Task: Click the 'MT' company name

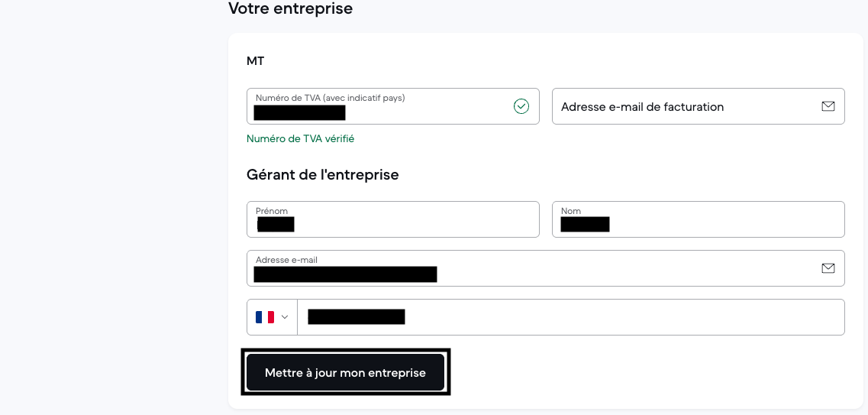Action: pos(255,61)
